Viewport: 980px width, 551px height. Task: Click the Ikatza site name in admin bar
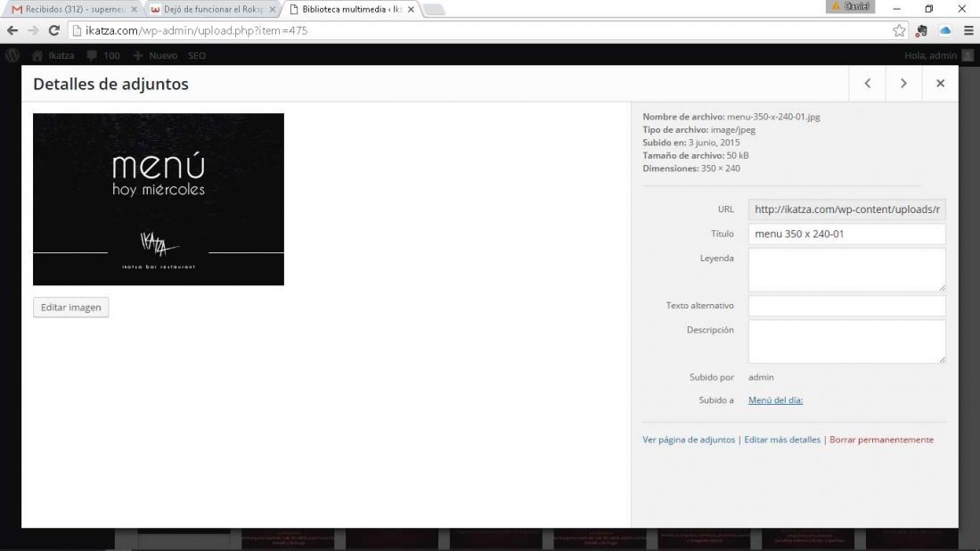(61, 55)
